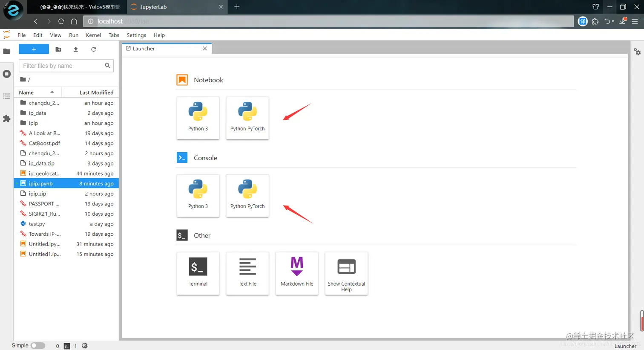Switch to the Yolov5 browser tab

[x=77, y=7]
